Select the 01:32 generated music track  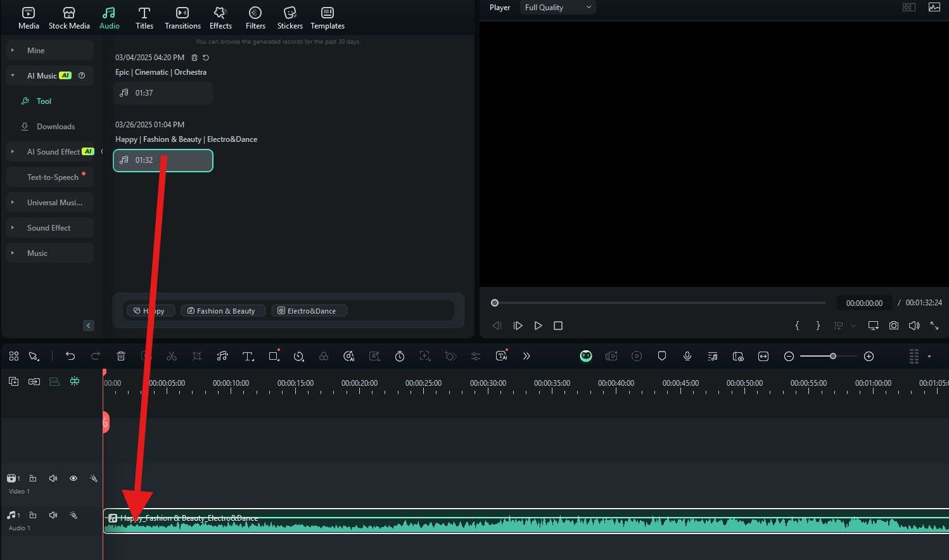[x=163, y=160]
